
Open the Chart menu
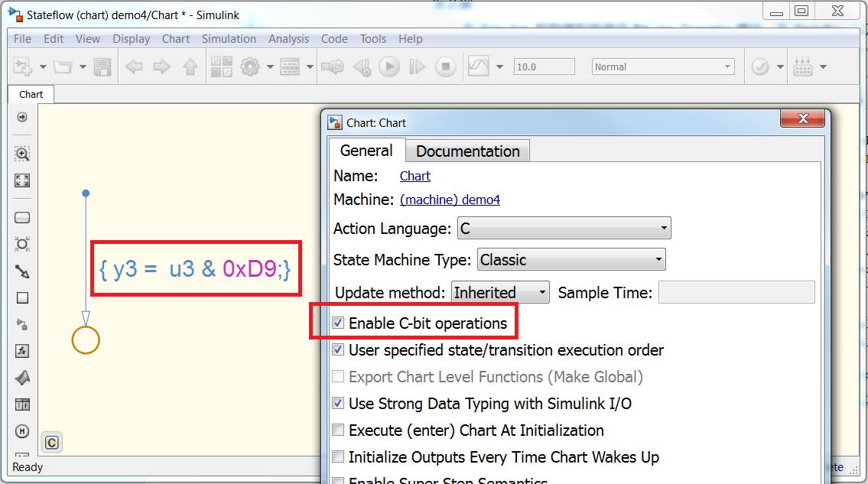175,39
